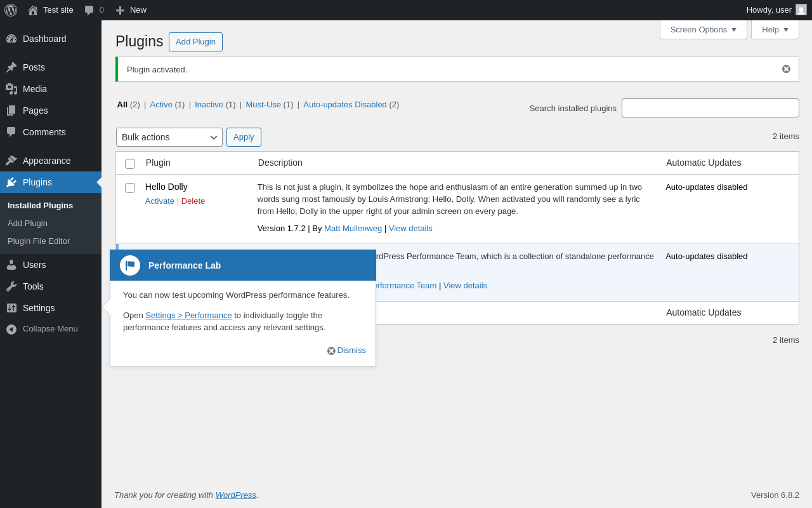812x508 pixels.
Task: Filter plugins by Must-Use
Action: [263, 105]
